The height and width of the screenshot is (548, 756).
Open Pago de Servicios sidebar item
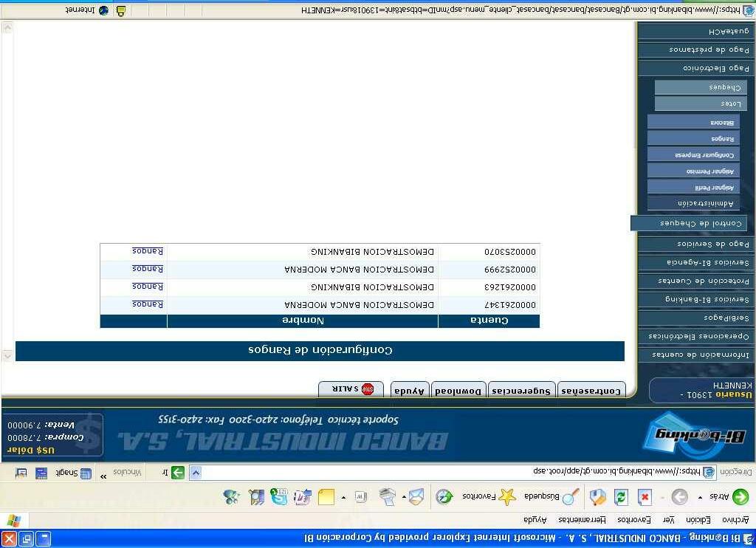point(695,244)
